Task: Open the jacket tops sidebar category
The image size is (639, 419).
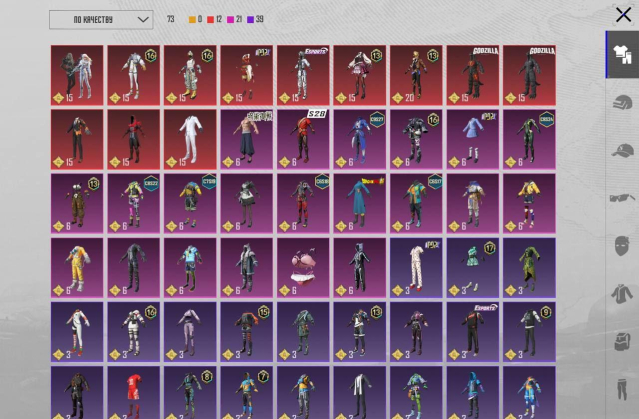Action: 622,293
